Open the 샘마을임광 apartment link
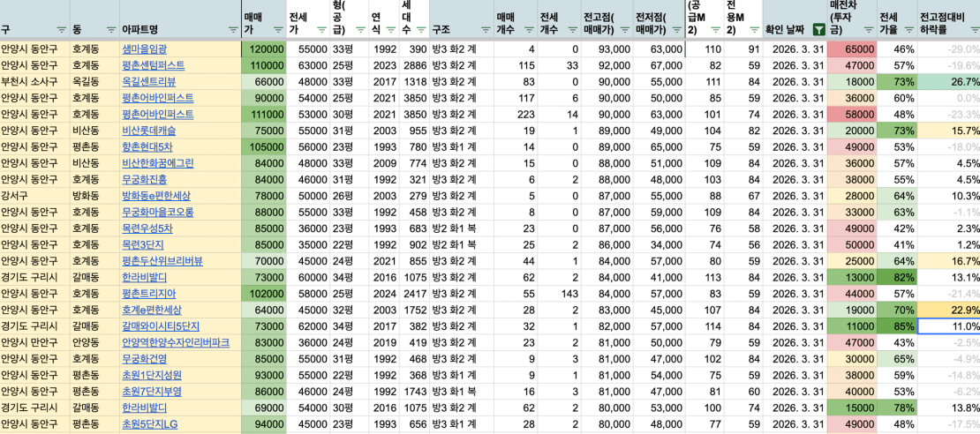The width and height of the screenshot is (980, 434). tap(144, 49)
